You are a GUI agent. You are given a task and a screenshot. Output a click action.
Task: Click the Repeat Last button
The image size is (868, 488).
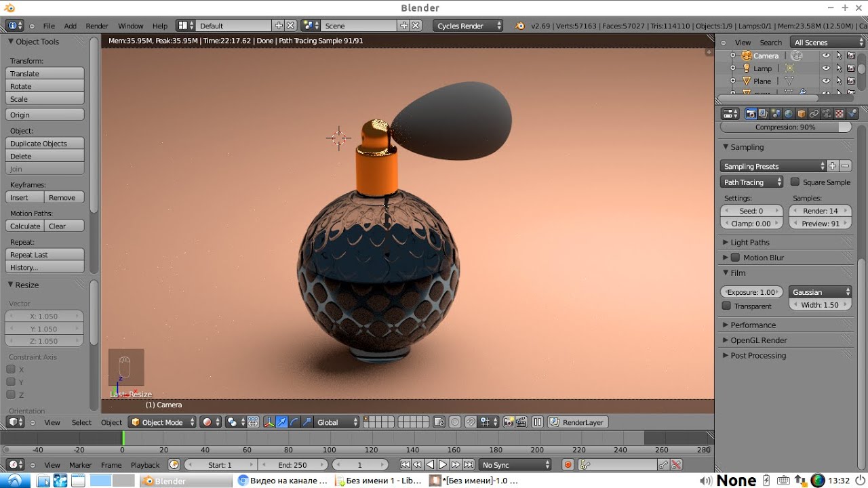(45, 255)
